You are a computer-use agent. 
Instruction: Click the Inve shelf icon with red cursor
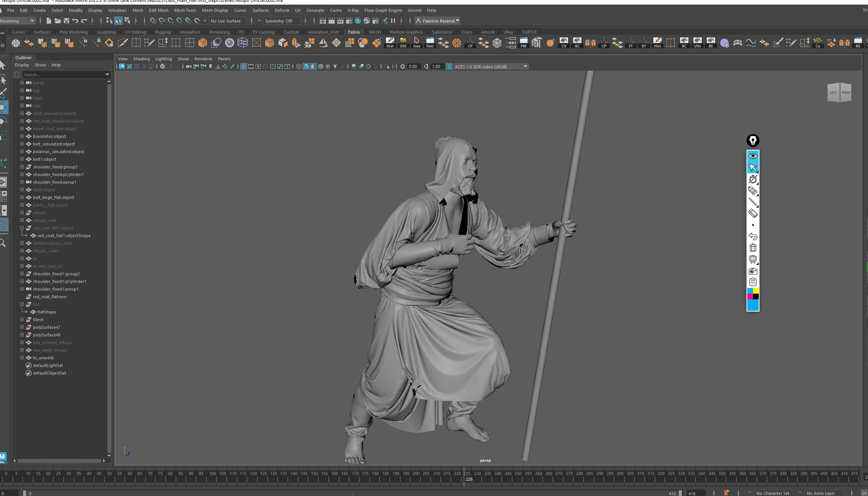pos(416,42)
